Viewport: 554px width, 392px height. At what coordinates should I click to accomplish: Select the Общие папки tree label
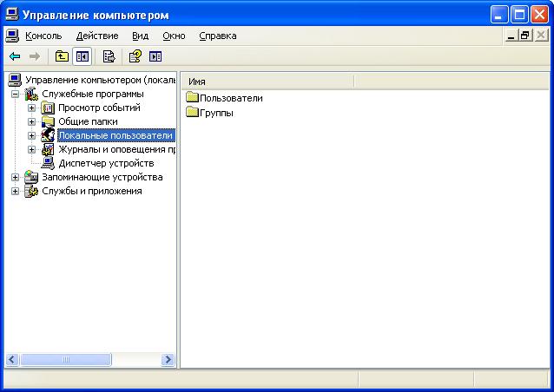88,121
